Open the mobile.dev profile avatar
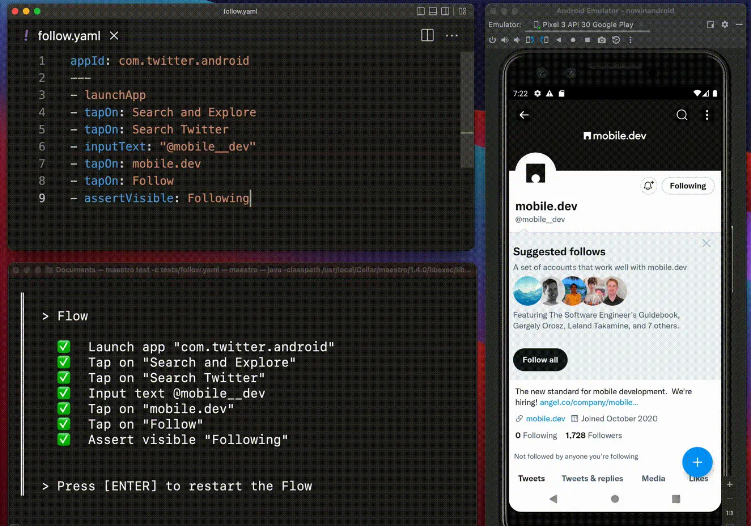This screenshot has width=751, height=526. tap(535, 172)
